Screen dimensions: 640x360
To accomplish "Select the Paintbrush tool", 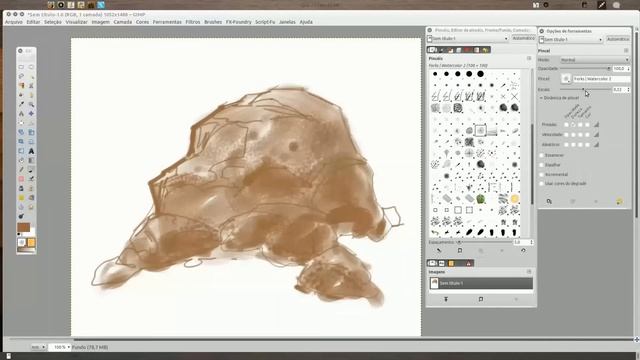I will pyautogui.click(x=31, y=170).
